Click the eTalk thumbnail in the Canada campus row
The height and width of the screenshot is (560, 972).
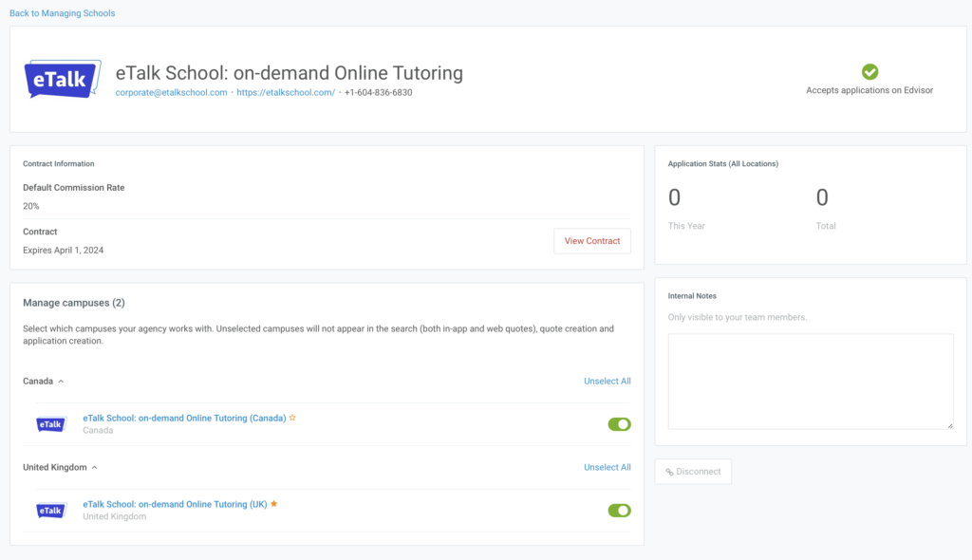(51, 424)
